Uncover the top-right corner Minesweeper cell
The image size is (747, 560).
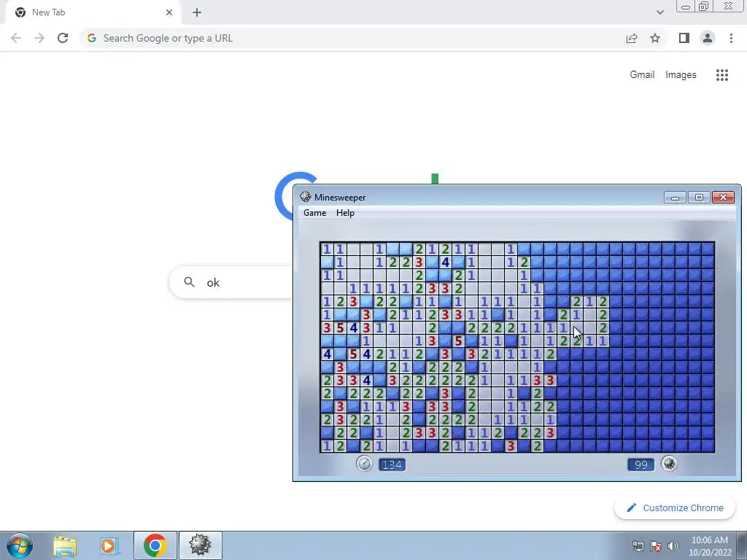[708, 249]
